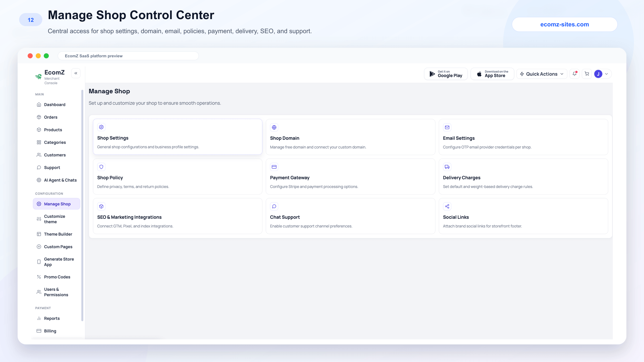Viewport: 644px width, 362px height.
Task: Open the Shop Policy card title
Action: click(x=110, y=178)
